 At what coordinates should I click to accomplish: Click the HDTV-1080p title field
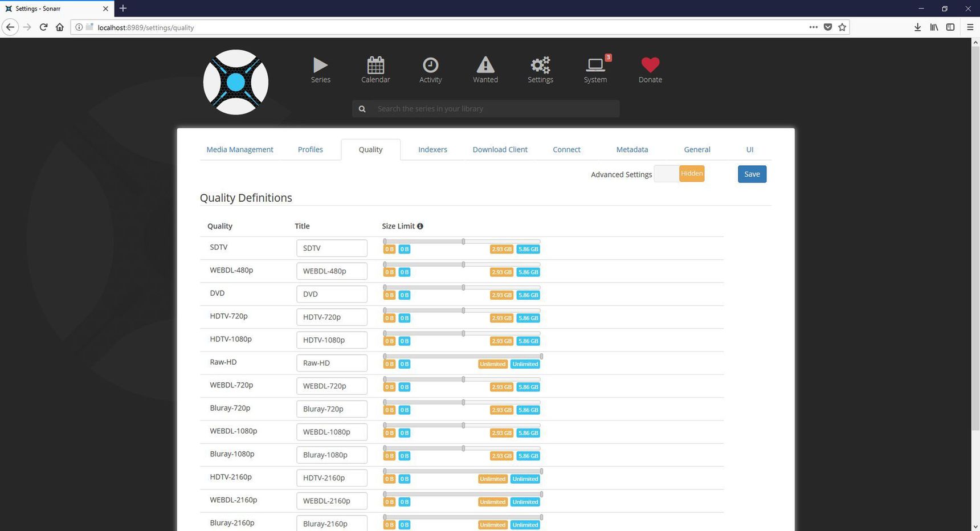click(332, 340)
